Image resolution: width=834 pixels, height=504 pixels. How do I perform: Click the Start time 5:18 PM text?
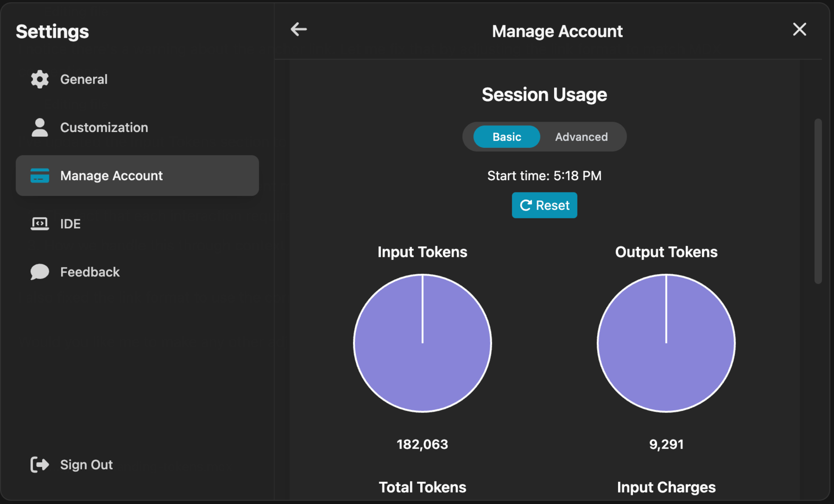[544, 176]
